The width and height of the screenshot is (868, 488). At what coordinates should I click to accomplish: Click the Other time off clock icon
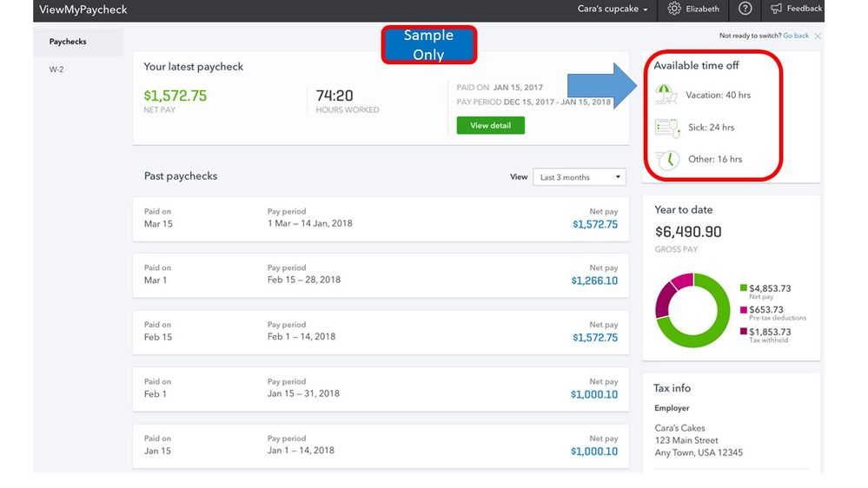point(667,160)
